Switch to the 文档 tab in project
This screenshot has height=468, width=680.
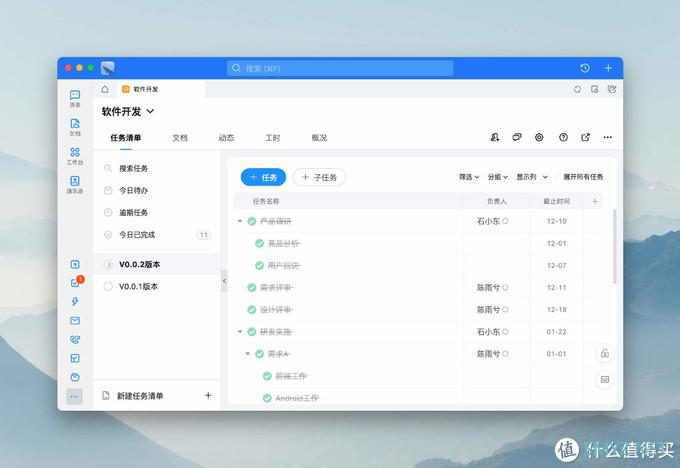[x=180, y=138]
